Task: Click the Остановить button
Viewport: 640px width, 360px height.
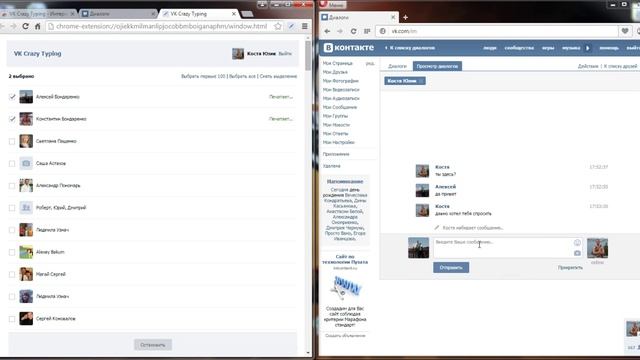Action: pos(153,345)
